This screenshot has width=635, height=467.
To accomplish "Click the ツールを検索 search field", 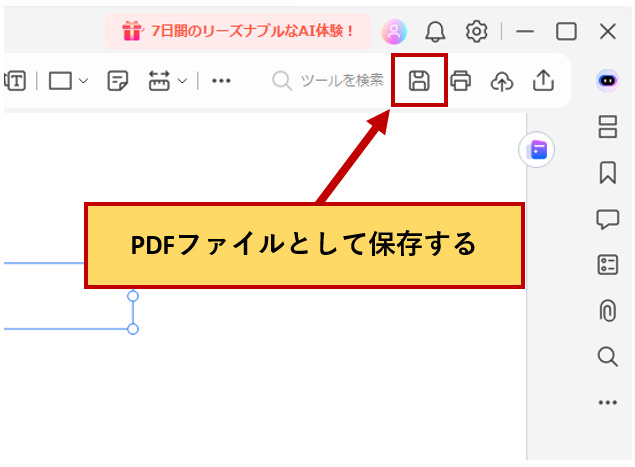I will 328,81.
